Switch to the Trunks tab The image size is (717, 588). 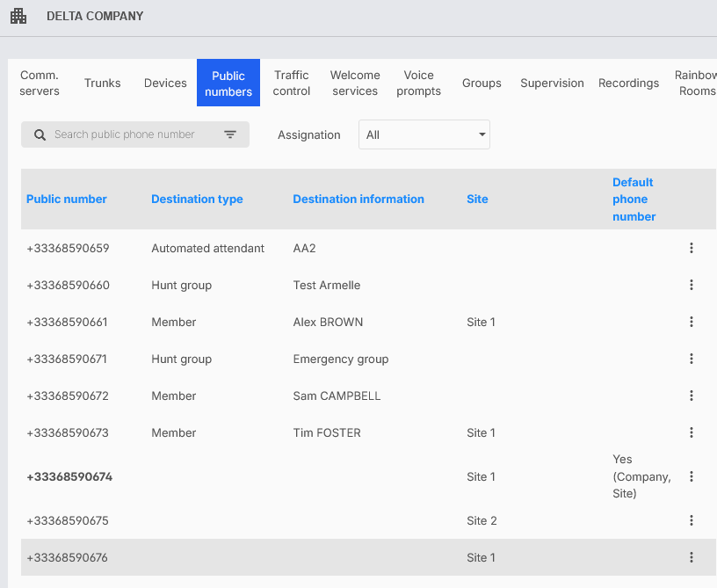pos(103,83)
